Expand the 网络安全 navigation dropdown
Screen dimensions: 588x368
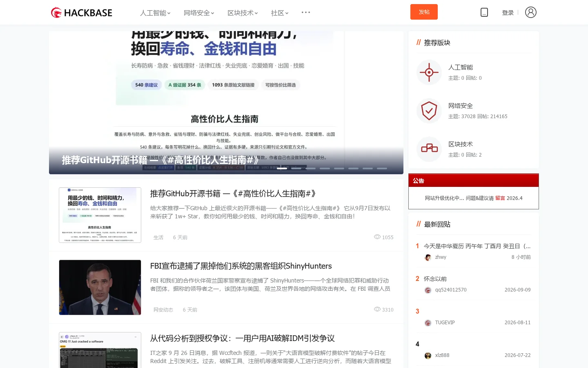pyautogui.click(x=199, y=13)
